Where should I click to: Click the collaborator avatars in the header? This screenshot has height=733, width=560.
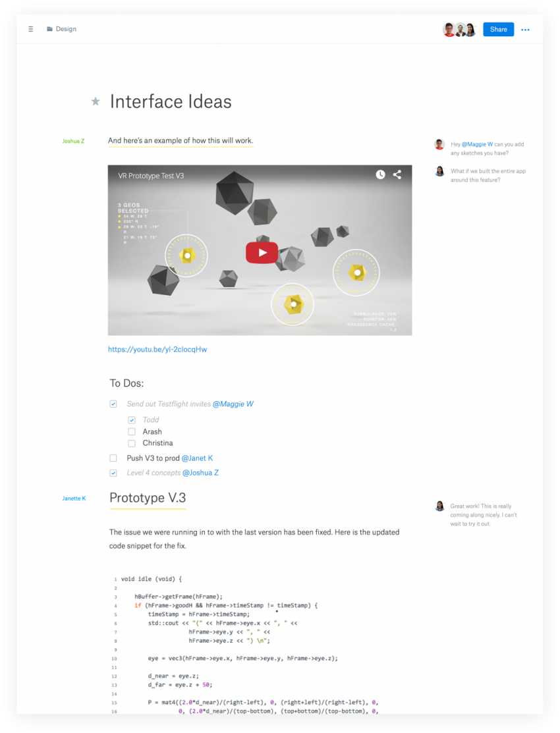(459, 30)
